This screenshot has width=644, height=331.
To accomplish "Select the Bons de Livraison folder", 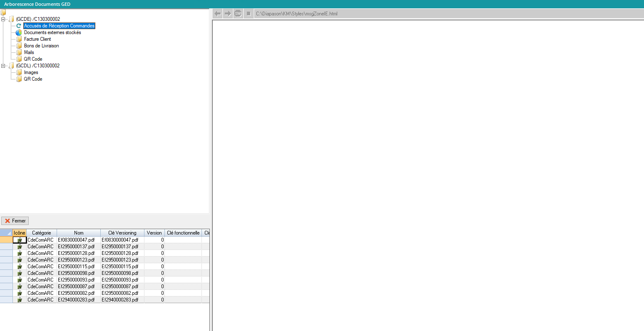I will tap(41, 46).
